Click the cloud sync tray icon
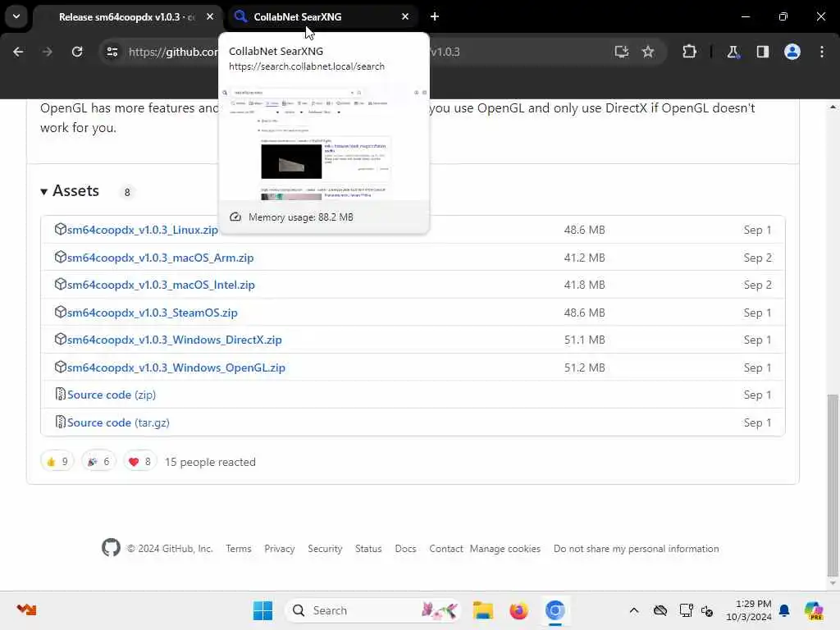 point(660,610)
